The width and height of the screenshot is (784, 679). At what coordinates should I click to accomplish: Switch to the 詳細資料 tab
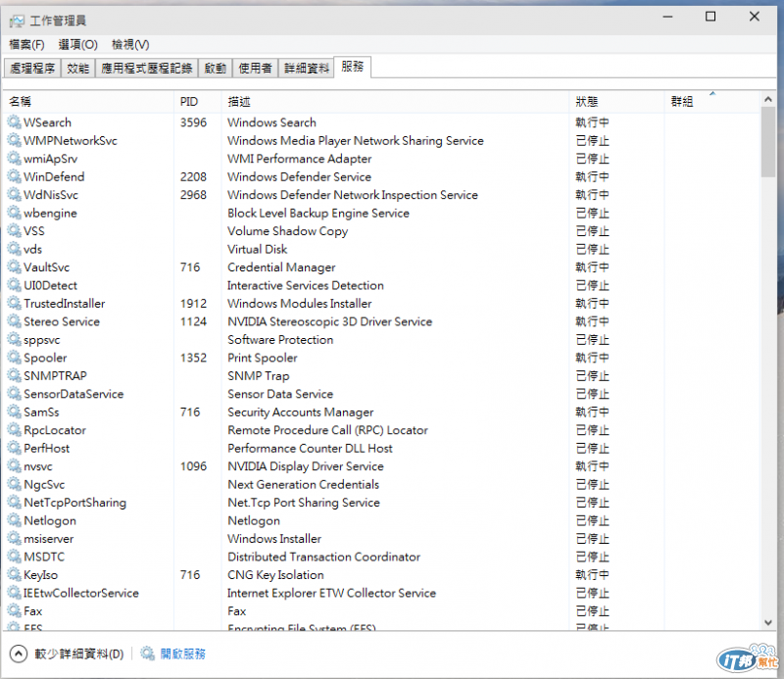(307, 68)
